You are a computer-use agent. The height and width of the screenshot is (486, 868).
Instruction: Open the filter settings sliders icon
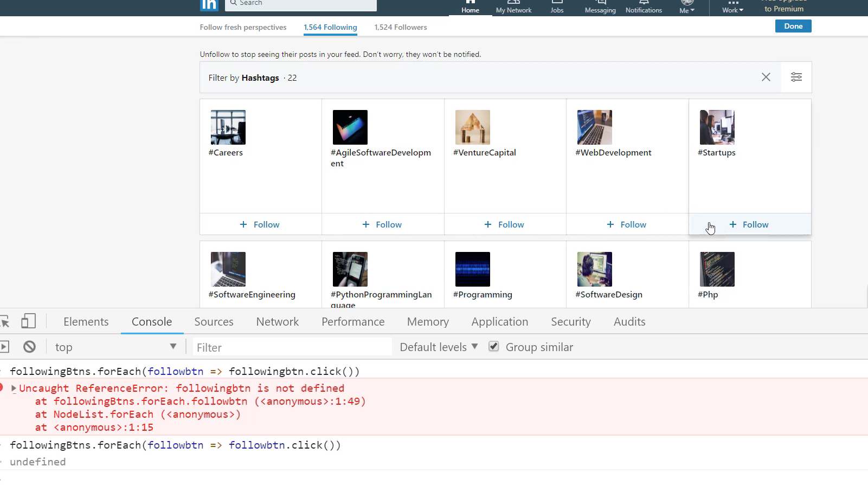point(796,77)
